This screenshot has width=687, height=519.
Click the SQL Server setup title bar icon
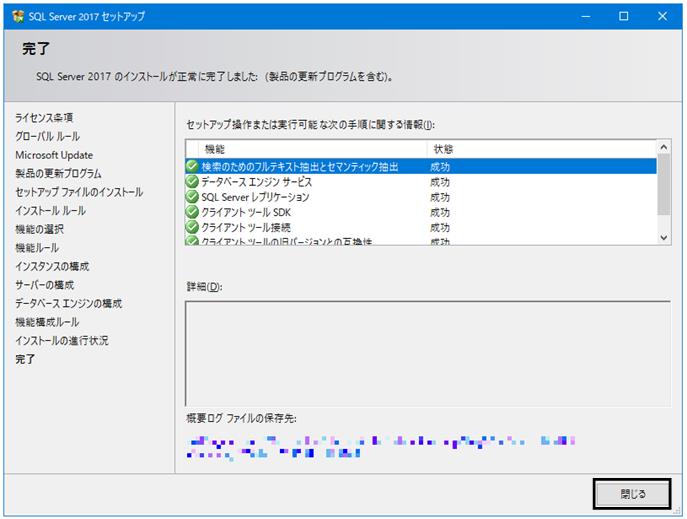pos(18,16)
